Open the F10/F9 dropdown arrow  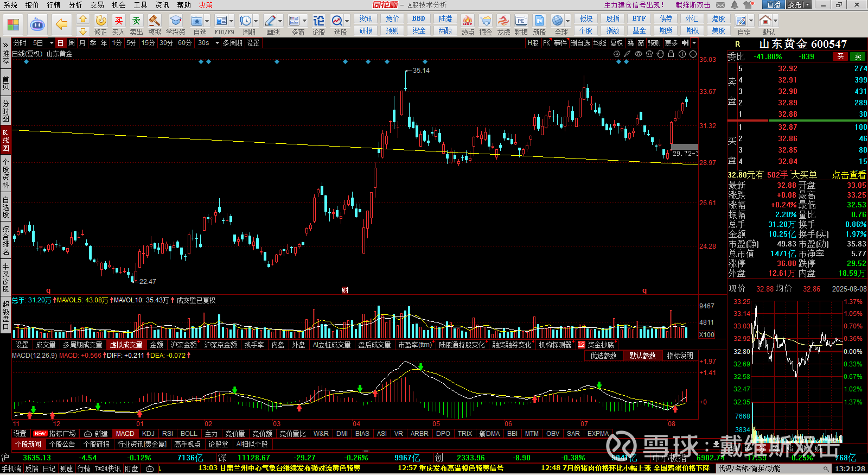[x=232, y=21]
